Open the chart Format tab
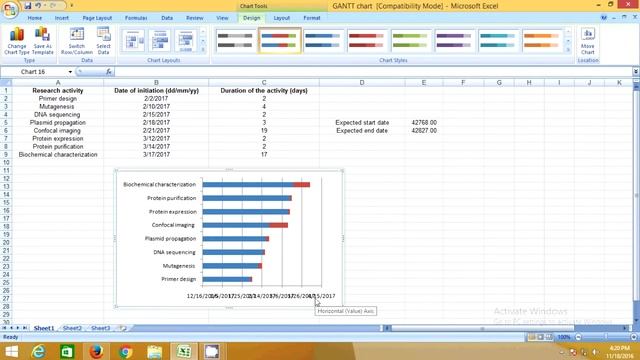Screen dimensions: 640x360 click(x=312, y=18)
